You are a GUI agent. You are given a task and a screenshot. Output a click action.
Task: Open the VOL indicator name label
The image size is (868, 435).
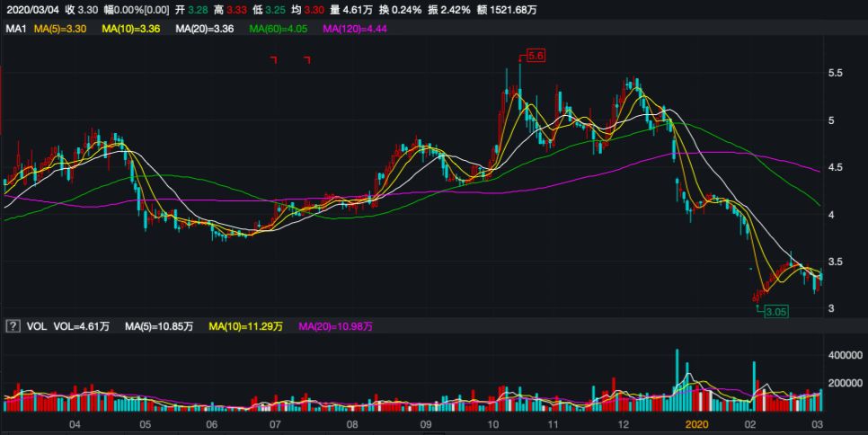click(37, 326)
